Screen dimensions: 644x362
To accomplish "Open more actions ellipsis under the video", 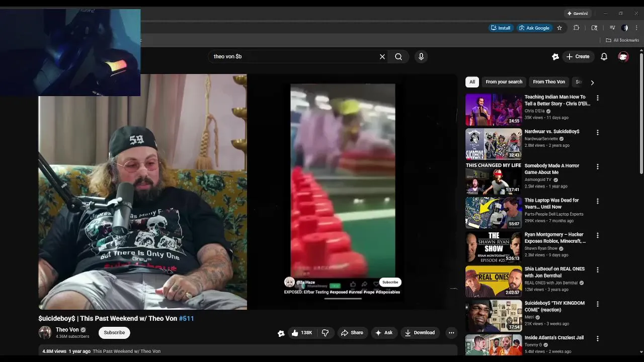I will 451,333.
